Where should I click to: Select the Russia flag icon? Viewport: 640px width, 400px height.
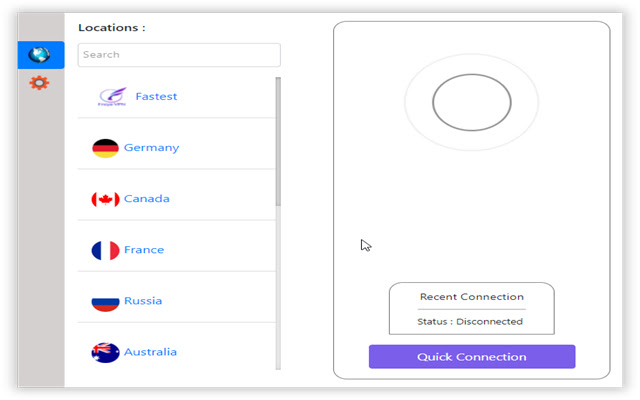pyautogui.click(x=105, y=302)
